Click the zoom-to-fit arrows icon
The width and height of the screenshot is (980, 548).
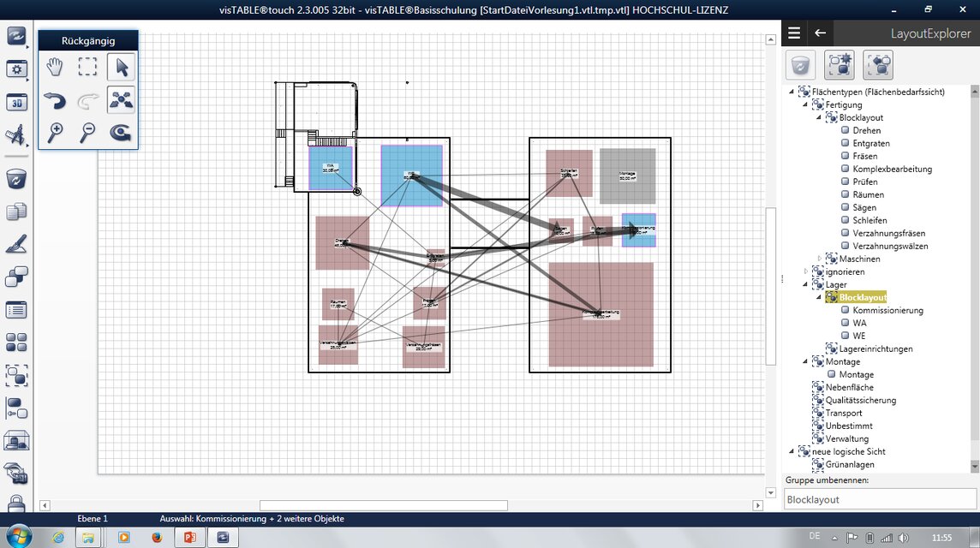tap(121, 100)
